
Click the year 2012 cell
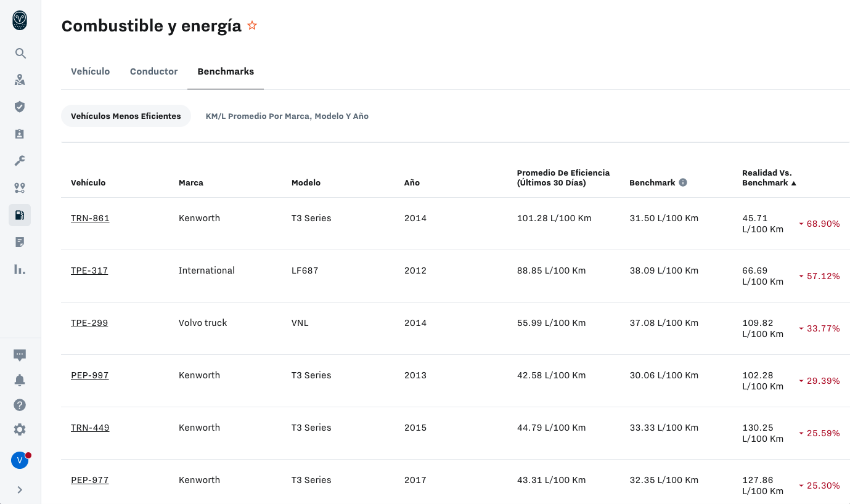[x=415, y=270]
